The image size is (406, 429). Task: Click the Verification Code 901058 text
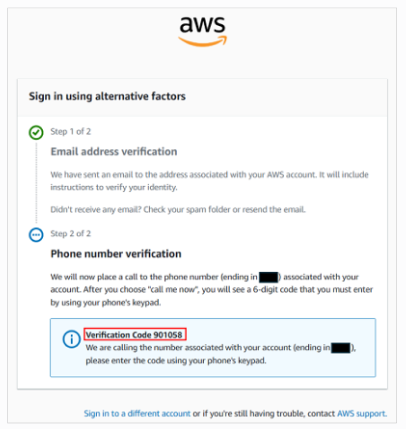134,334
